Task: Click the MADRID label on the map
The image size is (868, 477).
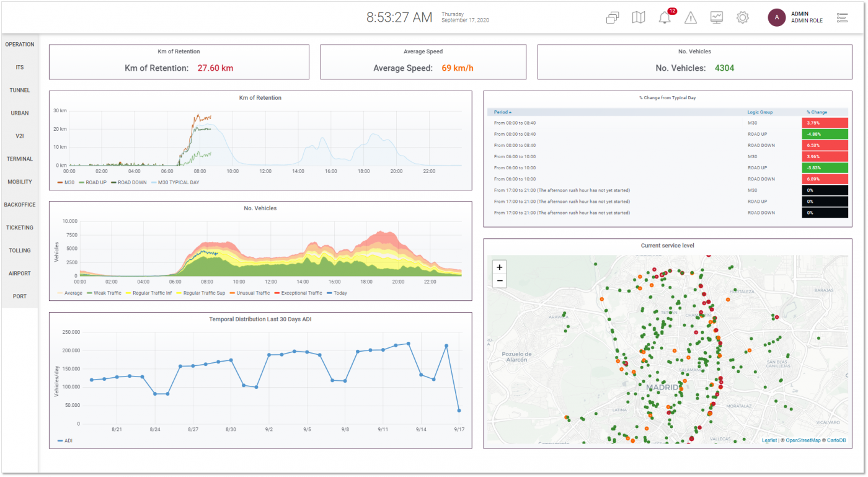Action: click(662, 387)
